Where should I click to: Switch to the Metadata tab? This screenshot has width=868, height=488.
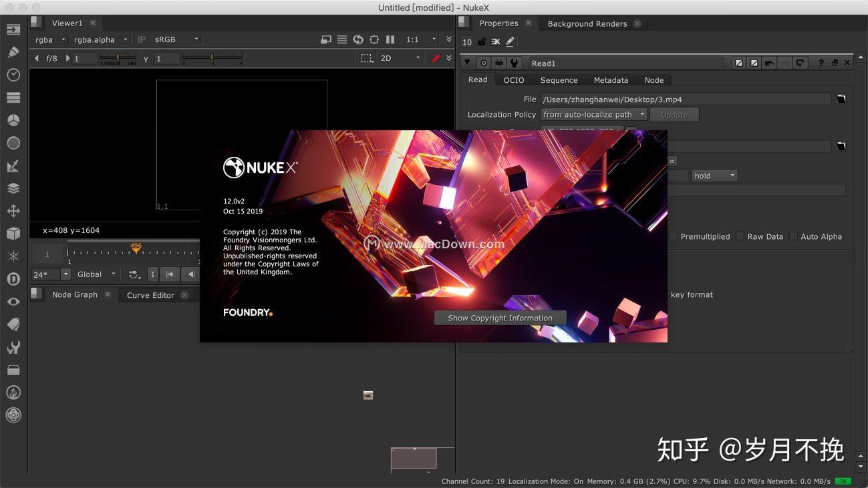pyautogui.click(x=611, y=80)
